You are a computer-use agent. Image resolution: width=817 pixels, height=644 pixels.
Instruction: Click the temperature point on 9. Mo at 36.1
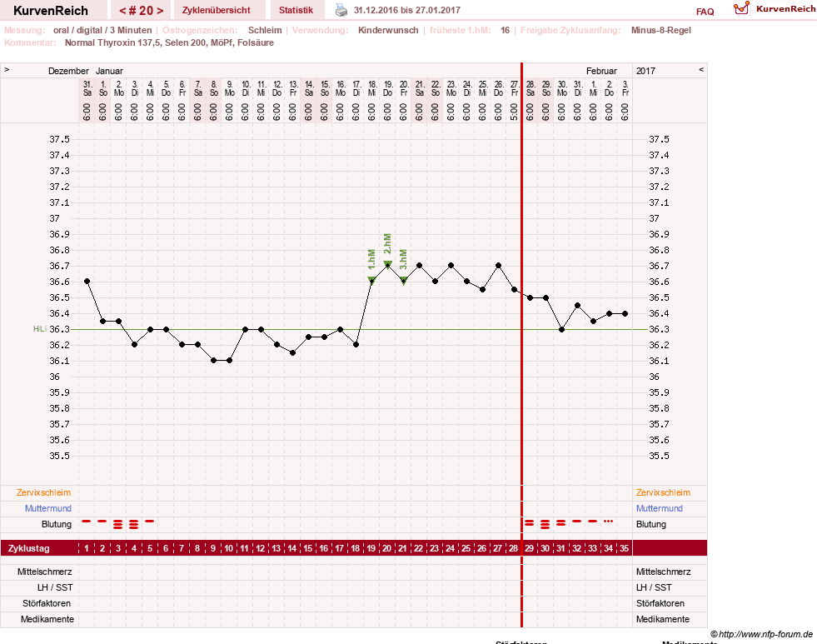click(229, 360)
